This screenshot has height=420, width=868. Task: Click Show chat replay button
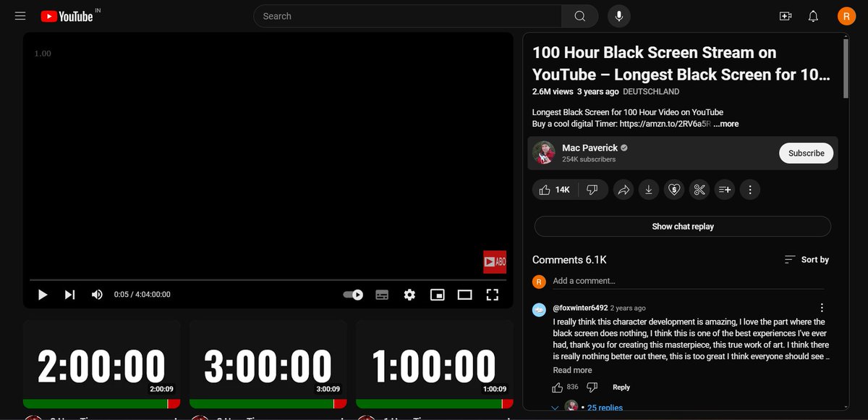click(682, 227)
